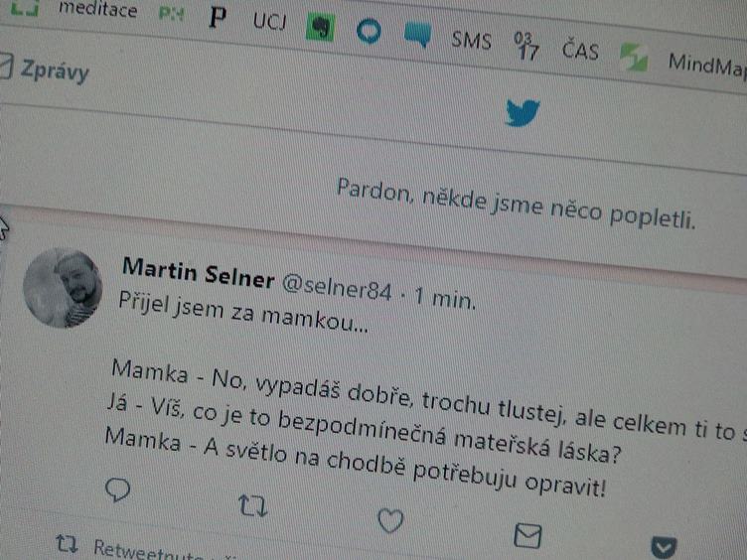747x560 pixels.
Task: Go to the Zprávy messages tab
Action: click(55, 71)
